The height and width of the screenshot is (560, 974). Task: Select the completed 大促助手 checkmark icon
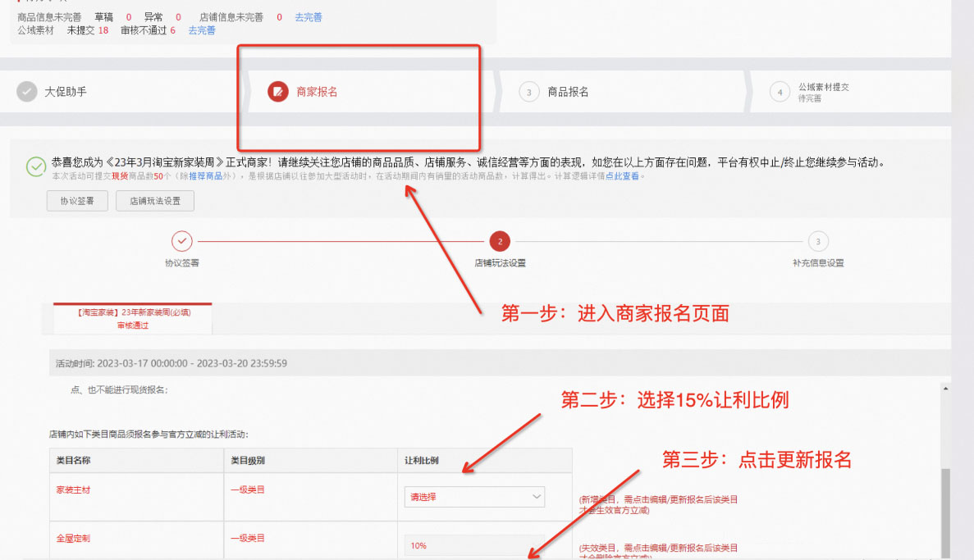click(25, 91)
